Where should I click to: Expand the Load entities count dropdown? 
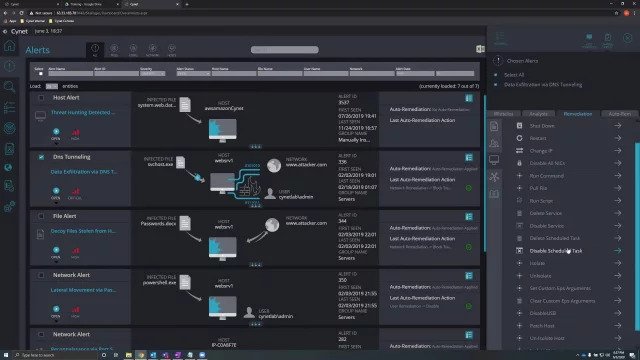(52, 87)
